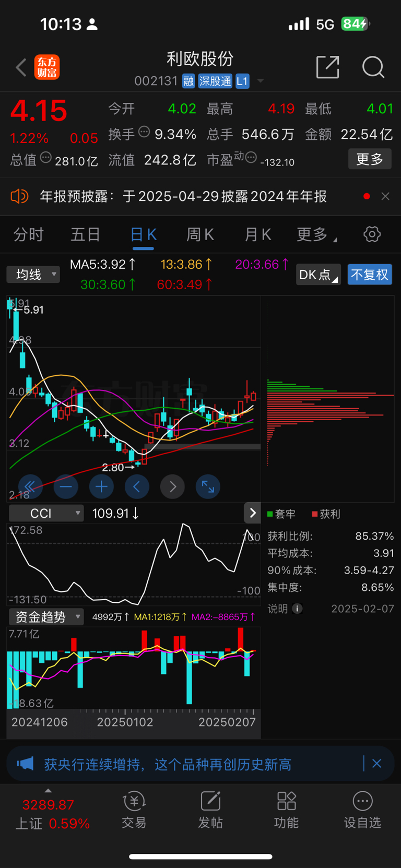Open chart settings gear icon
The height and width of the screenshot is (868, 401).
(x=372, y=234)
